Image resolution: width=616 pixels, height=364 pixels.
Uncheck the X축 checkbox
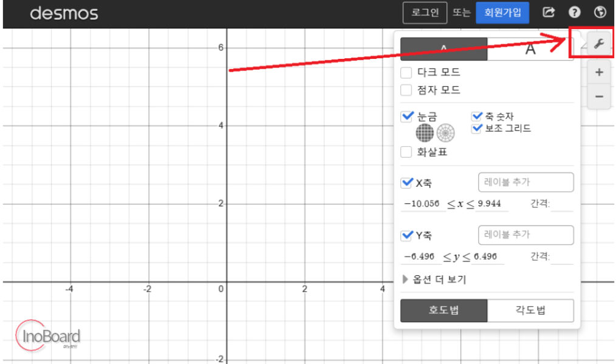(x=406, y=183)
